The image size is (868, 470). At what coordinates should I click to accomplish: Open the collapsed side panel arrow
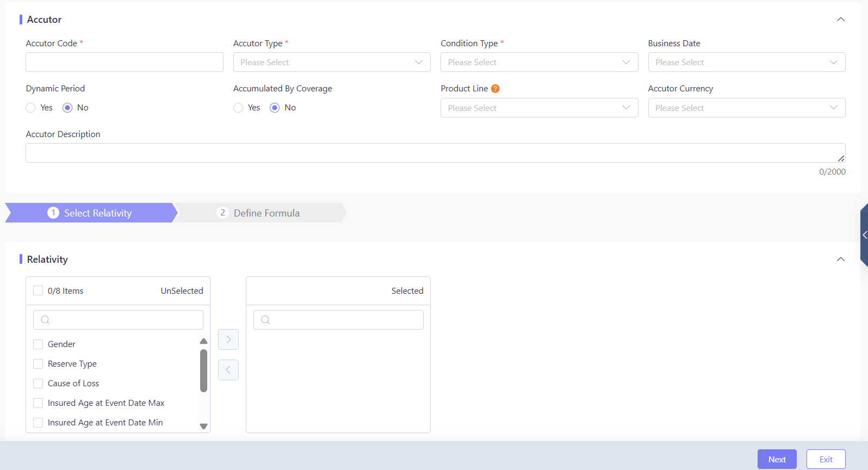click(x=864, y=235)
